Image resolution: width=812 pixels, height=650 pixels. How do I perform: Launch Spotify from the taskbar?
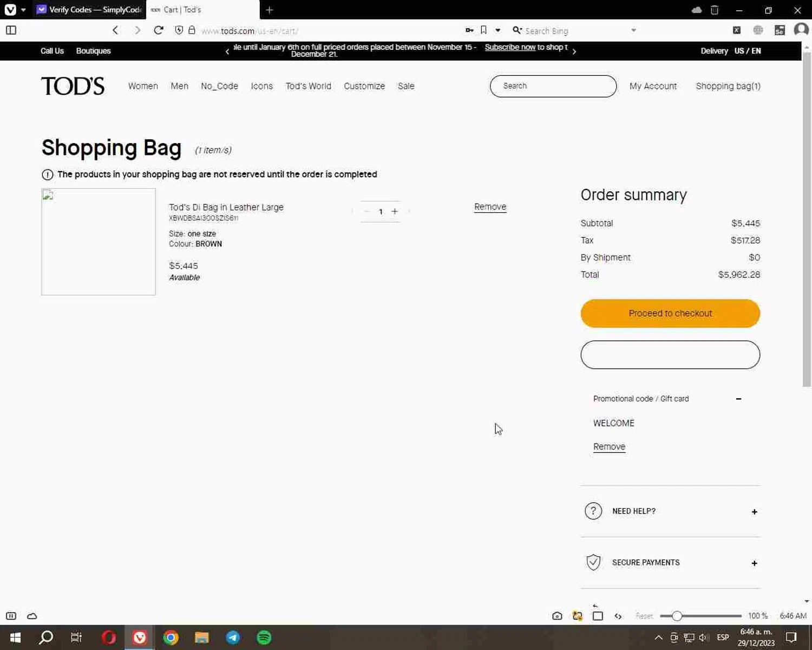click(264, 638)
